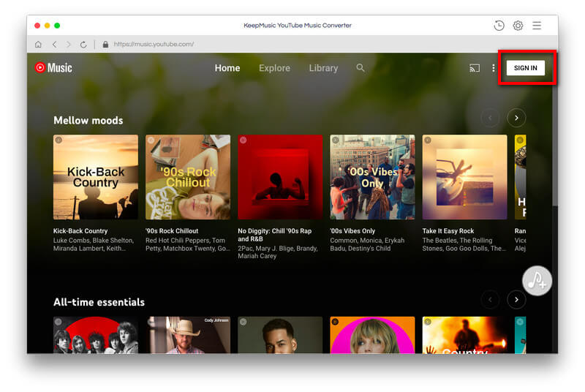Click Red Hot Chili Peppers artist text
This screenshot has height=392, width=585.
pos(188,244)
